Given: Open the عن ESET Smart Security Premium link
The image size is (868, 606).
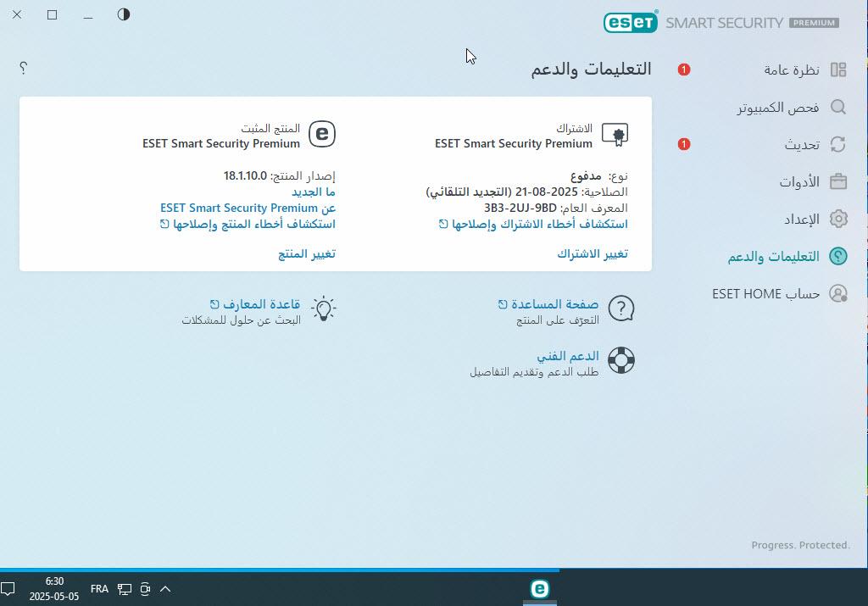Looking at the screenshot, I should 248,208.
